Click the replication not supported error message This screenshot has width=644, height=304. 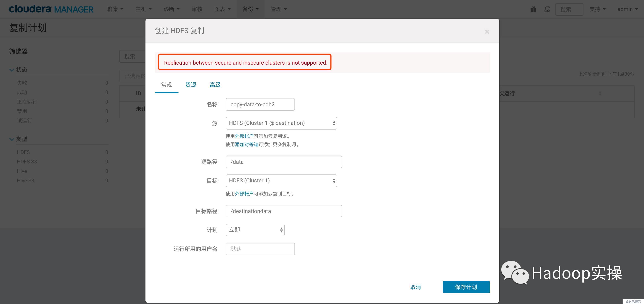246,63
